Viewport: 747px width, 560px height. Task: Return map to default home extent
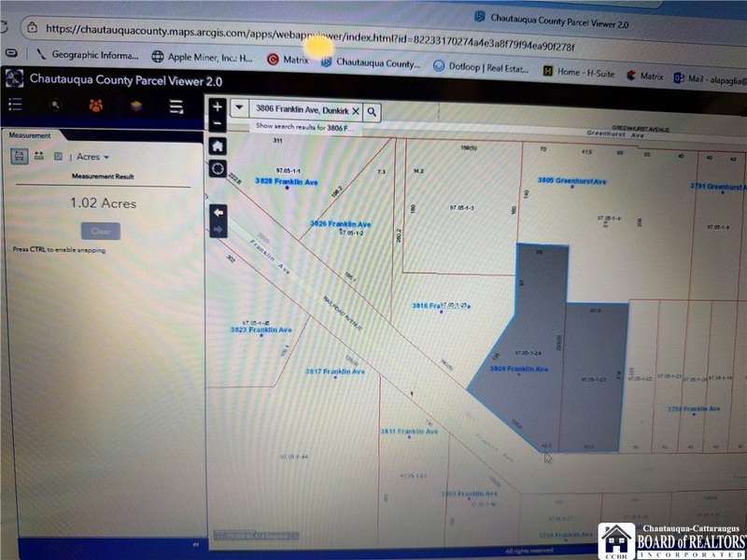coord(218,147)
